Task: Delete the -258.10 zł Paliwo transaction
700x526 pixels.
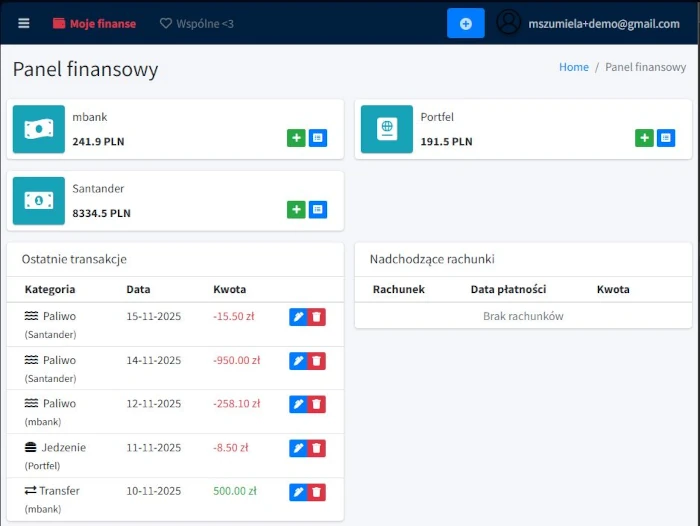Action: click(317, 404)
